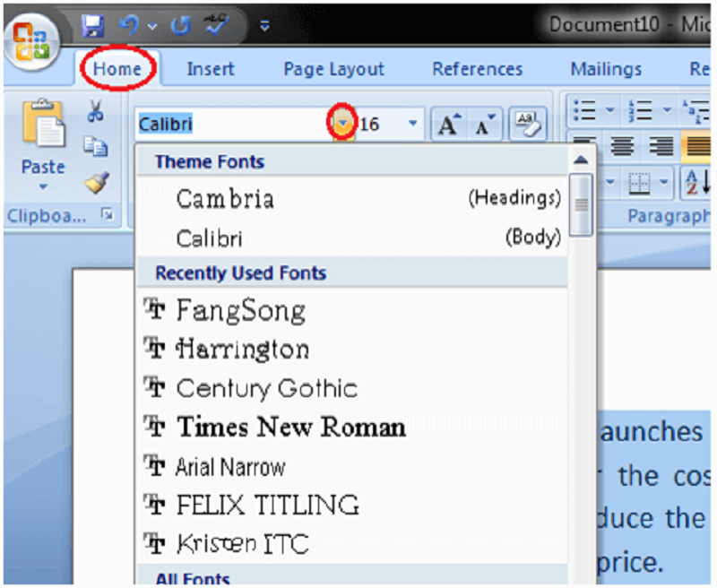Save the document from Quick Access toolbar
The image size is (717, 588).
pyautogui.click(x=93, y=25)
